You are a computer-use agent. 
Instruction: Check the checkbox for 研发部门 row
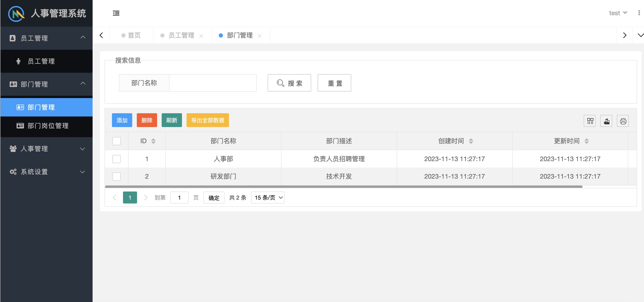click(x=117, y=176)
